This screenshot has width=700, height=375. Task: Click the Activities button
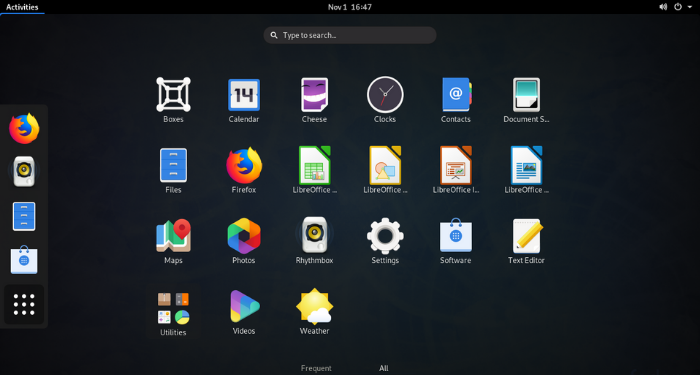(22, 7)
